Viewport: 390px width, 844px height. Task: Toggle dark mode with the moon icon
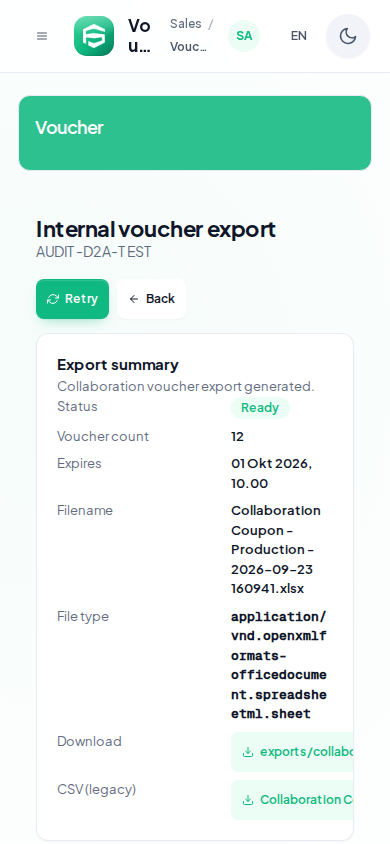348,36
